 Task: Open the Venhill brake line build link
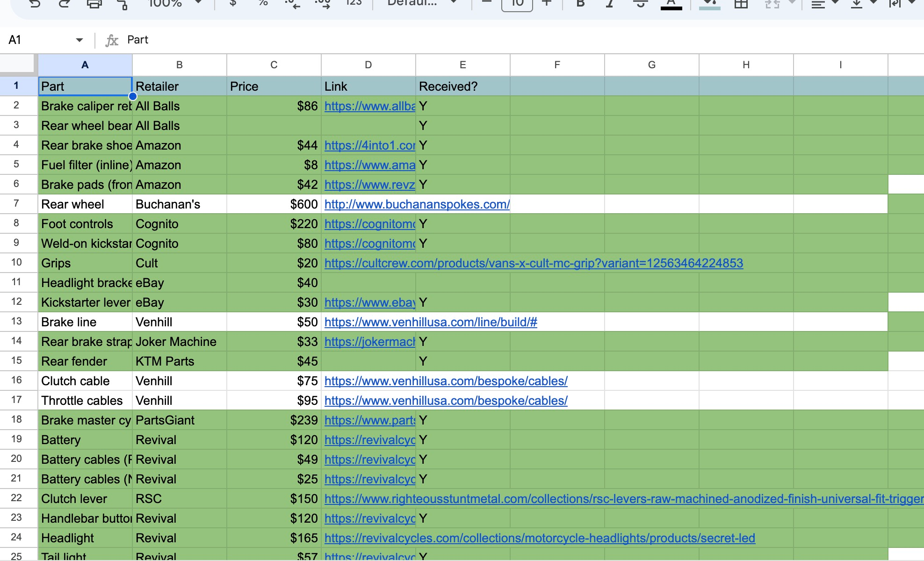click(x=430, y=322)
